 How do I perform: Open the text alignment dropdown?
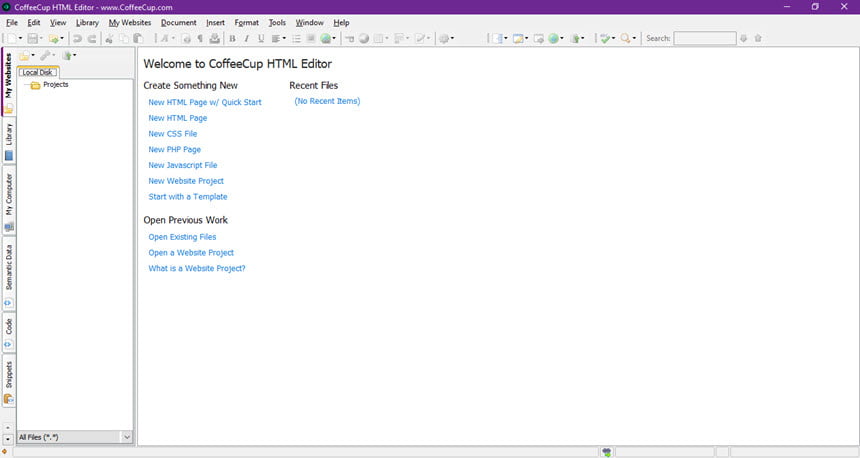point(284,38)
